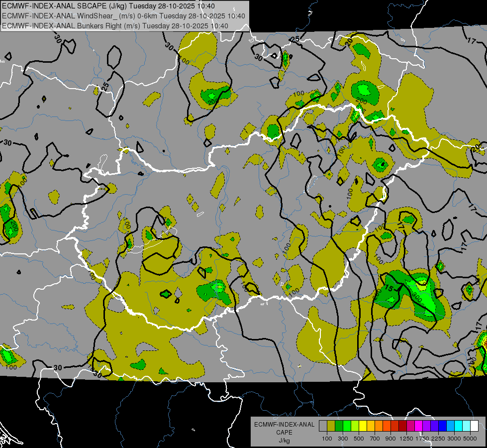Click the legend tick label 2250
The width and height of the screenshot is (487, 448).
coord(438,439)
